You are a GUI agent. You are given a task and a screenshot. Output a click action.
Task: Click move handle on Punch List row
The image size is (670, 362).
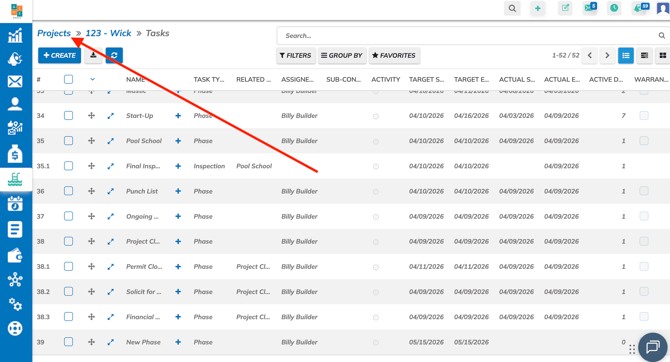[91, 191]
